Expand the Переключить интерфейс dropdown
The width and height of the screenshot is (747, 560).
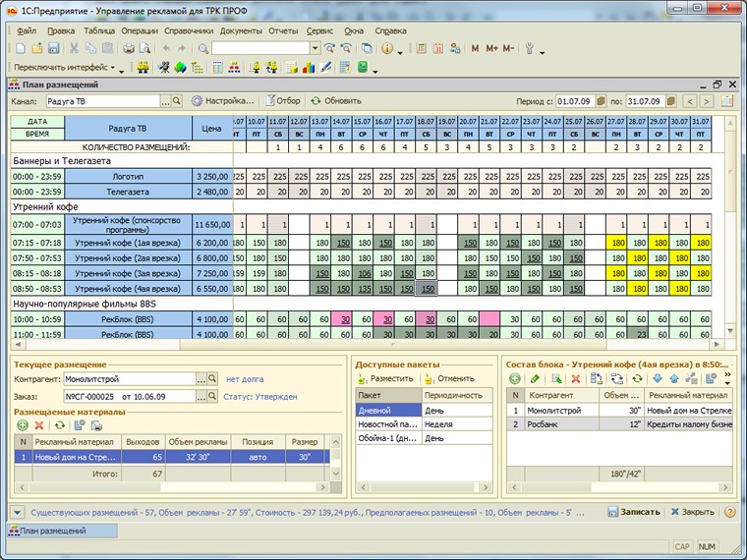pos(112,68)
